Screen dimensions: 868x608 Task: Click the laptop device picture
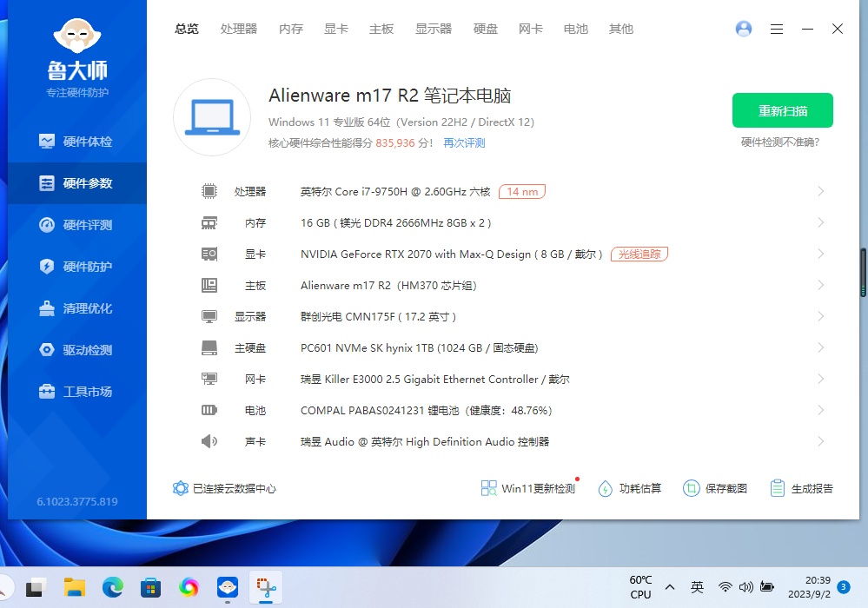pos(212,117)
